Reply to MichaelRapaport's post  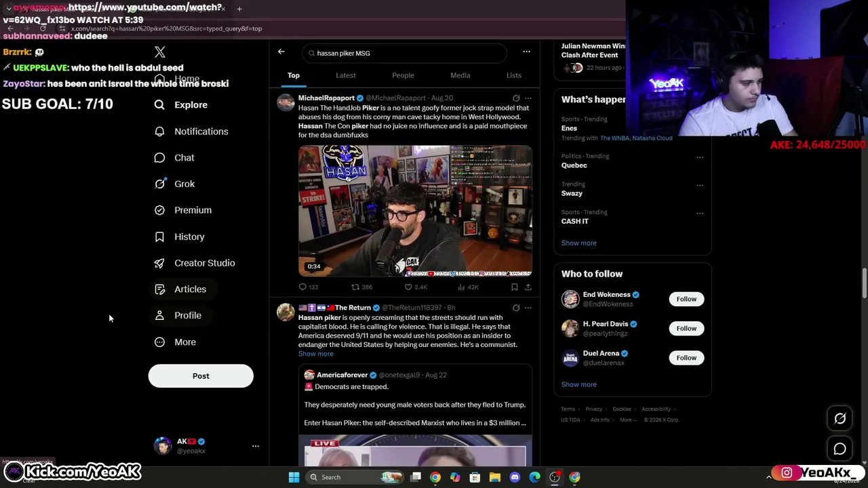pyautogui.click(x=309, y=287)
